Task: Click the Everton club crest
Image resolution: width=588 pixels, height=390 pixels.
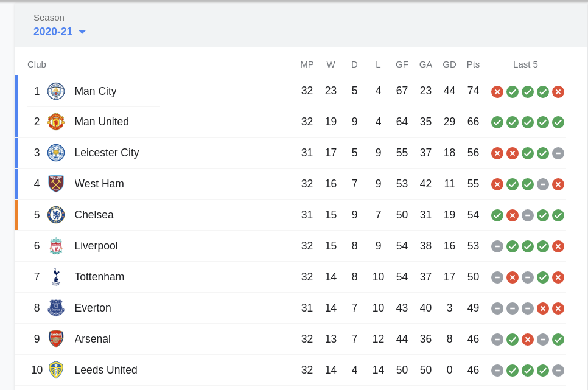Action: (x=56, y=308)
